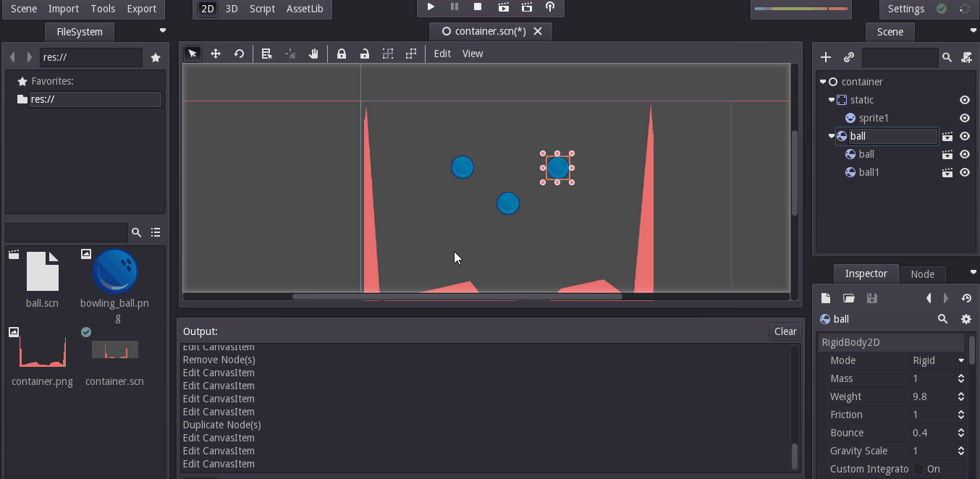Viewport: 980px width, 479px height.
Task: Adjust the Bounce value stepper
Action: coord(961,433)
